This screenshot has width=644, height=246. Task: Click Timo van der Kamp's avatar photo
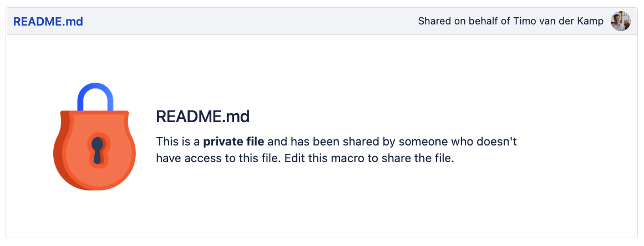620,22
